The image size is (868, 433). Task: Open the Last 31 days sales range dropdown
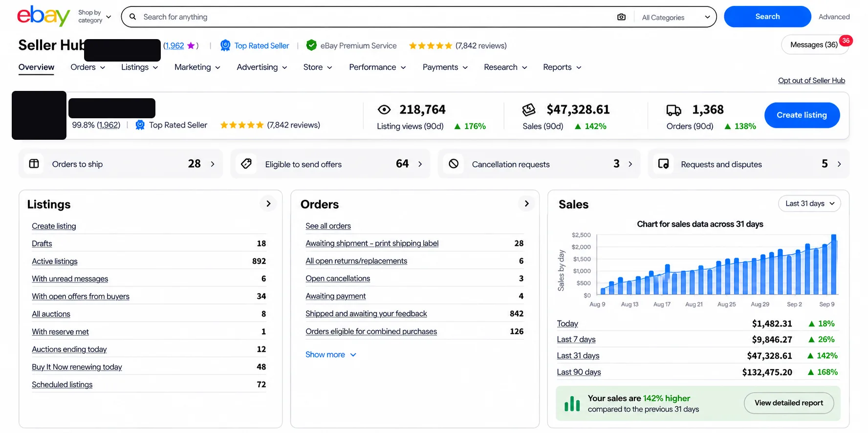click(809, 204)
